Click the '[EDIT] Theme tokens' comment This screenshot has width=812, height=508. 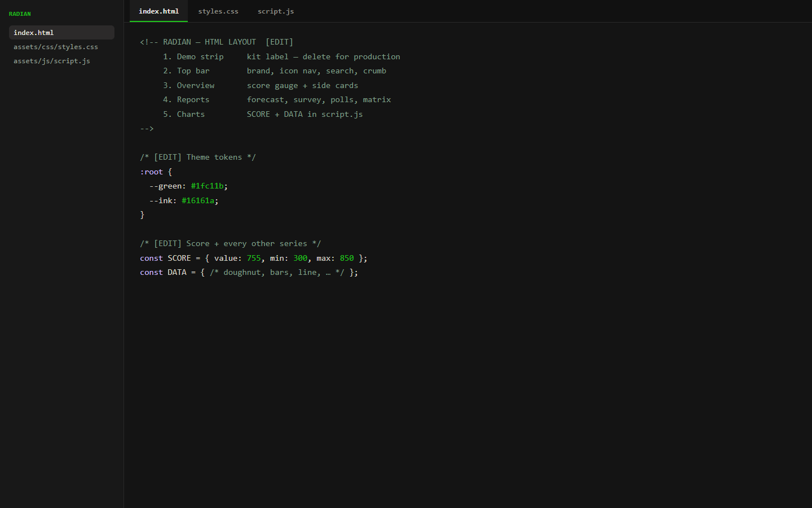198,157
